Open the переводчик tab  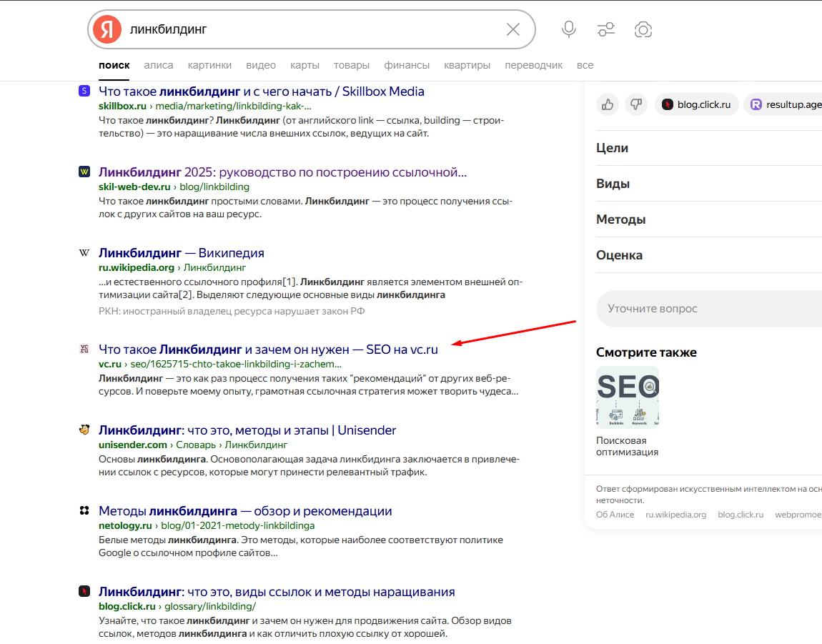click(534, 66)
